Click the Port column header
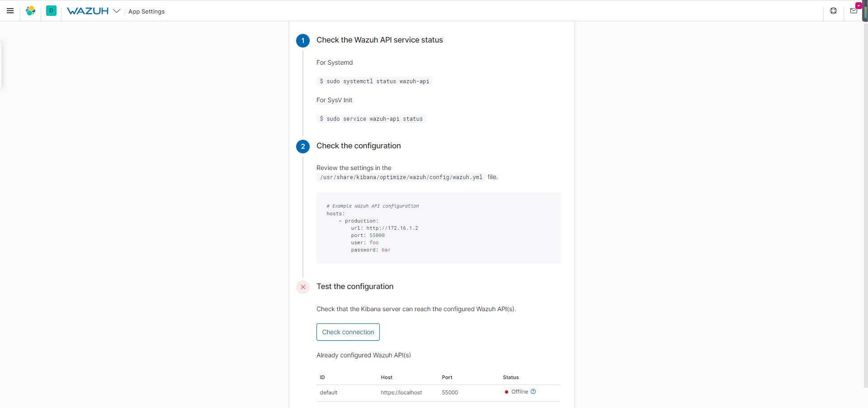The height and width of the screenshot is (408, 868). (x=447, y=377)
